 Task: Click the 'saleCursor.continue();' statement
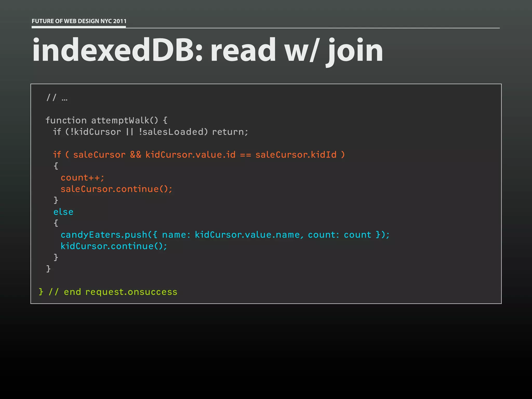(x=116, y=189)
